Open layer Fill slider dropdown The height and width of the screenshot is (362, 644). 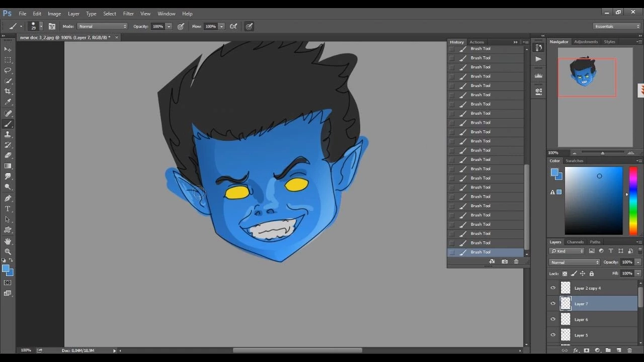(638, 274)
